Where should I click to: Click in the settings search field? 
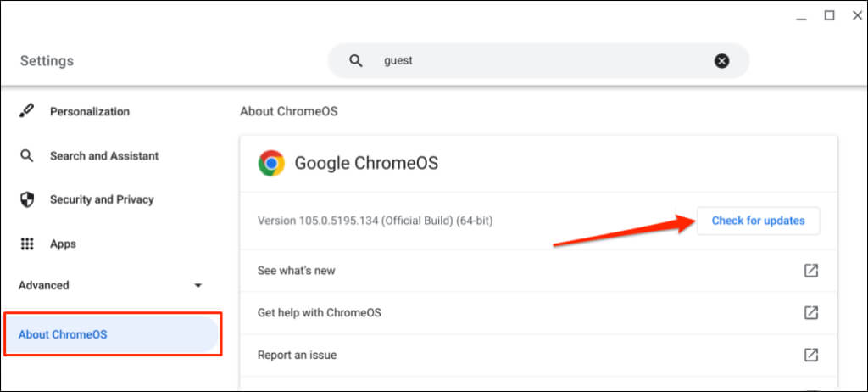[x=542, y=61]
